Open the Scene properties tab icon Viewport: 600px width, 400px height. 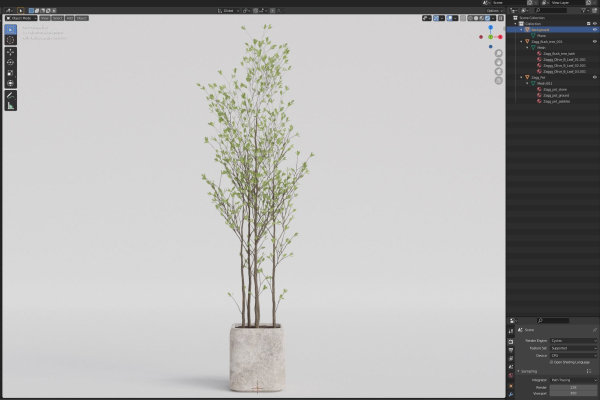(511, 367)
